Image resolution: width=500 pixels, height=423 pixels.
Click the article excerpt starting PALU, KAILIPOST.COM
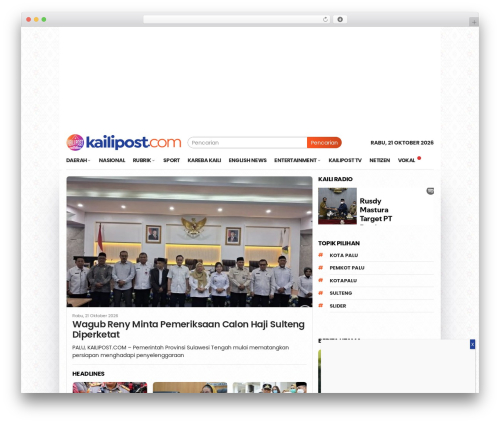pos(181,351)
